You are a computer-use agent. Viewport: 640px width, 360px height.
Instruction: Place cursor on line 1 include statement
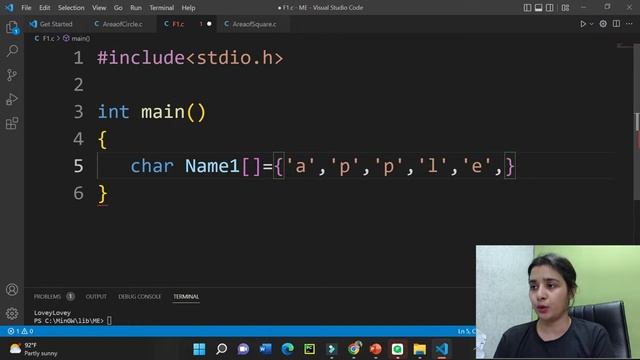coord(190,58)
